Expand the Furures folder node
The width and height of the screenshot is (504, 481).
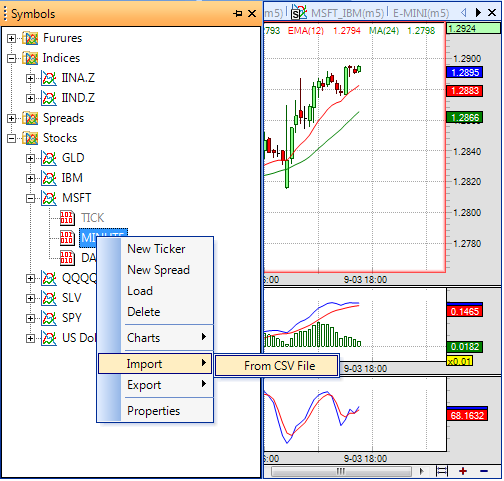pyautogui.click(x=11, y=38)
